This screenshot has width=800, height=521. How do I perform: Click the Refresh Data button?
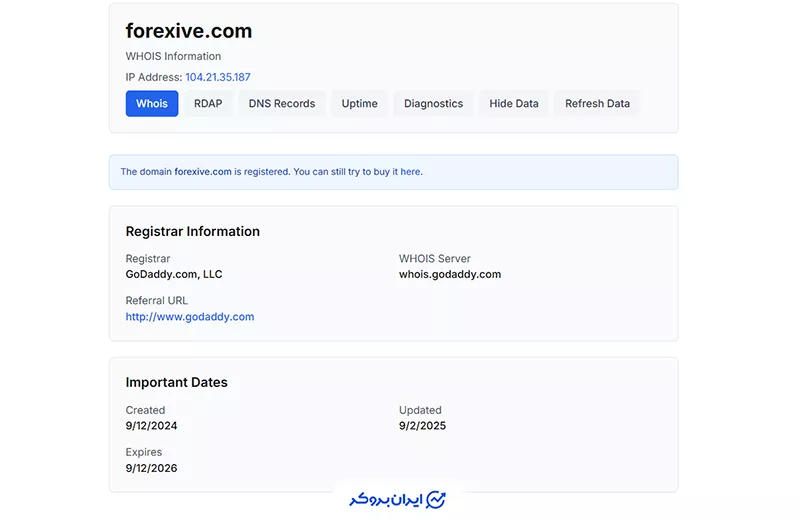point(597,104)
